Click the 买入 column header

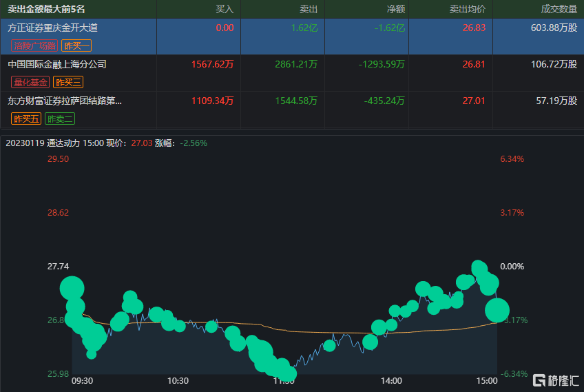pos(225,10)
